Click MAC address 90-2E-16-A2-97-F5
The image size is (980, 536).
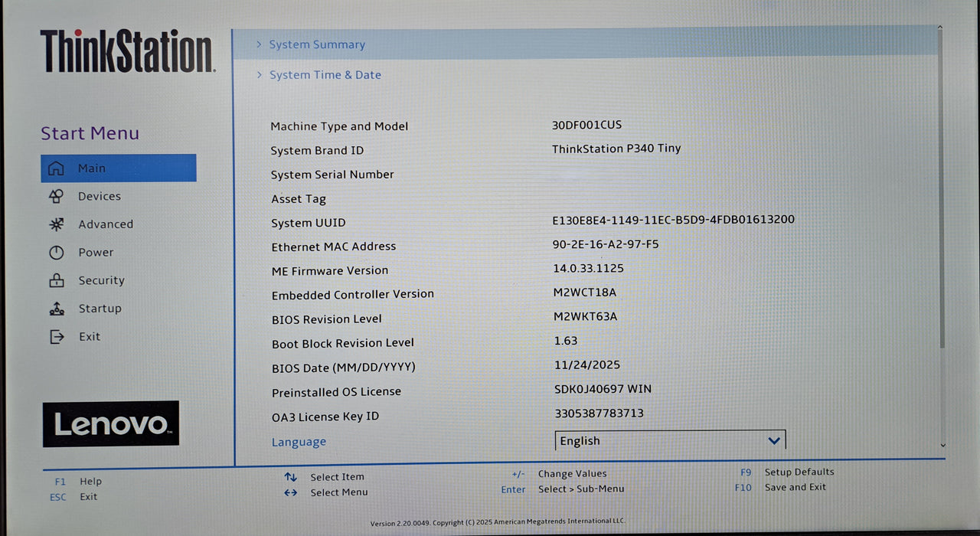[606, 244]
